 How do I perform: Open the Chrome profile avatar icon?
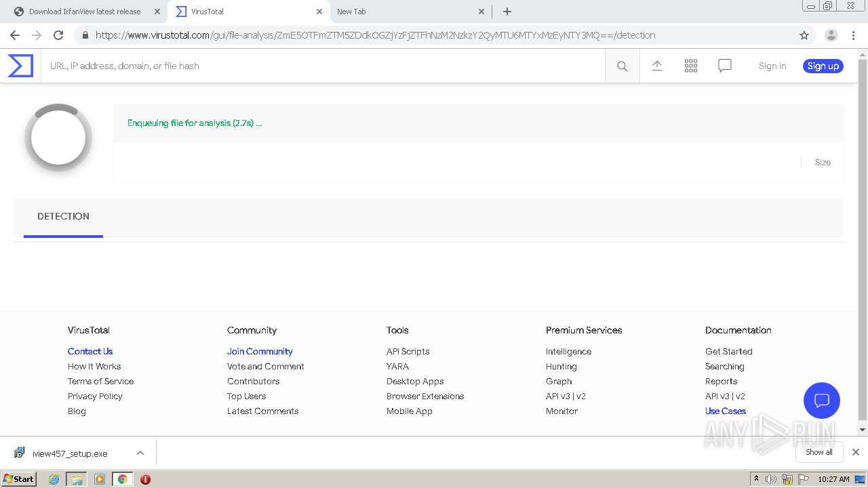click(831, 35)
